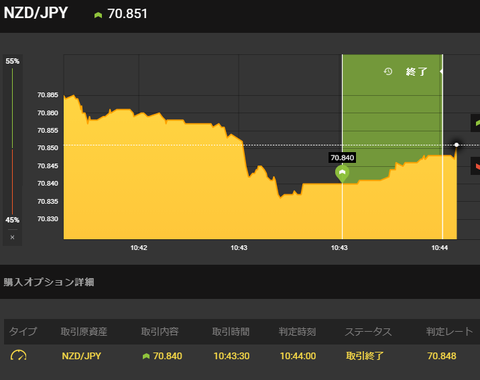Click the gauge type icon in the option row
The height and width of the screenshot is (380, 480).
pos(18,355)
